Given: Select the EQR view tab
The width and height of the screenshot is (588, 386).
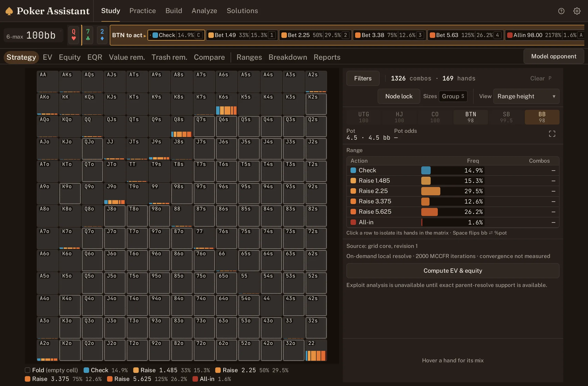Looking at the screenshot, I should [x=95, y=57].
